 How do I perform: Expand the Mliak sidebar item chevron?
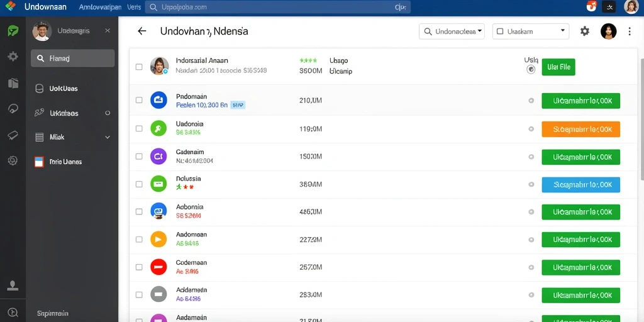[108, 137]
